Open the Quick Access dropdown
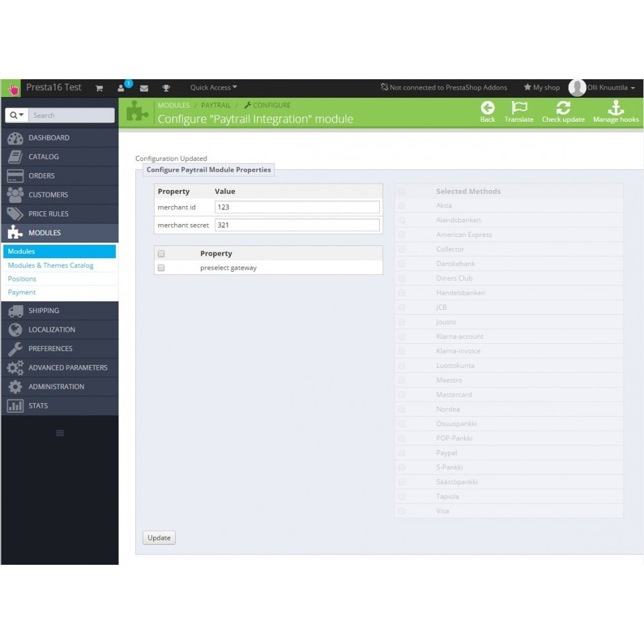The image size is (644, 644). click(x=214, y=88)
